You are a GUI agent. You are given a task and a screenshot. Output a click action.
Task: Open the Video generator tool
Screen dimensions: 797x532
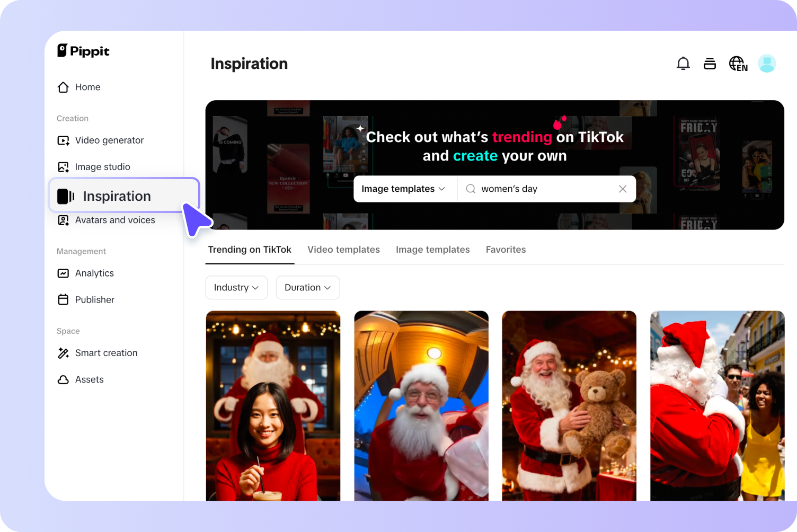(109, 140)
